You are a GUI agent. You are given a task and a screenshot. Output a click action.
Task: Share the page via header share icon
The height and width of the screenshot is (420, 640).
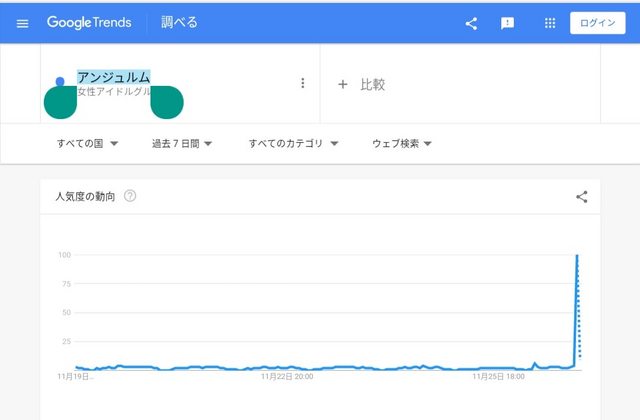coord(471,23)
